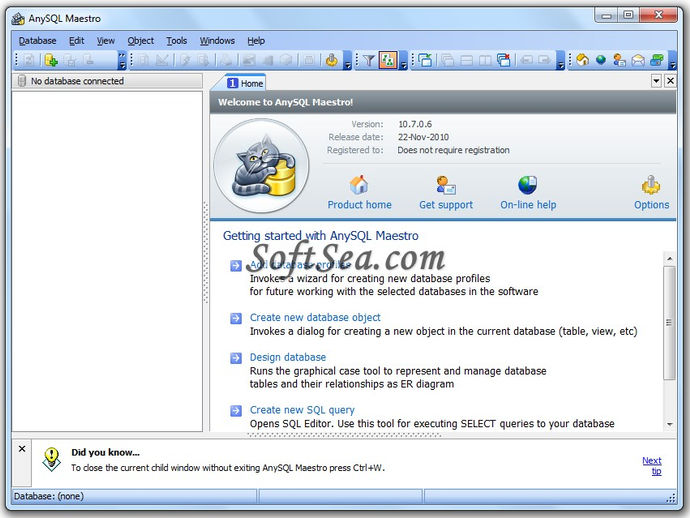This screenshot has width=690, height=518.
Task: Click the Create new SQL query link
Action: pyautogui.click(x=302, y=410)
